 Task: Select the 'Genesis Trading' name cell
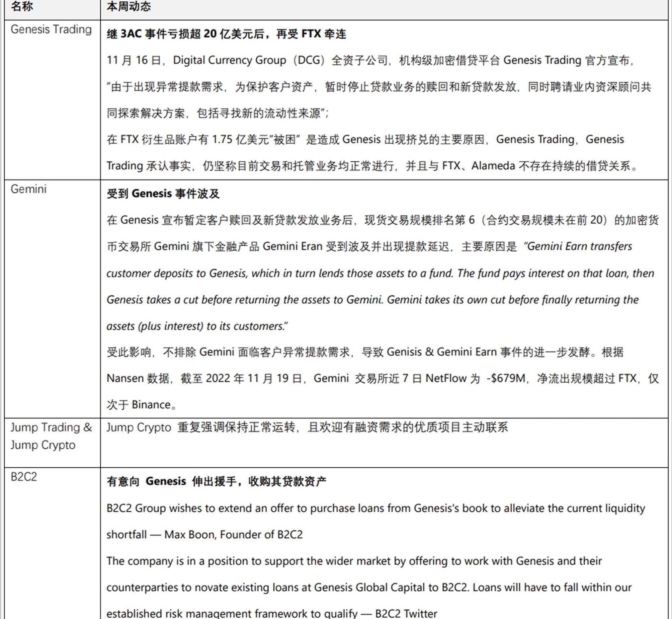coord(52,100)
